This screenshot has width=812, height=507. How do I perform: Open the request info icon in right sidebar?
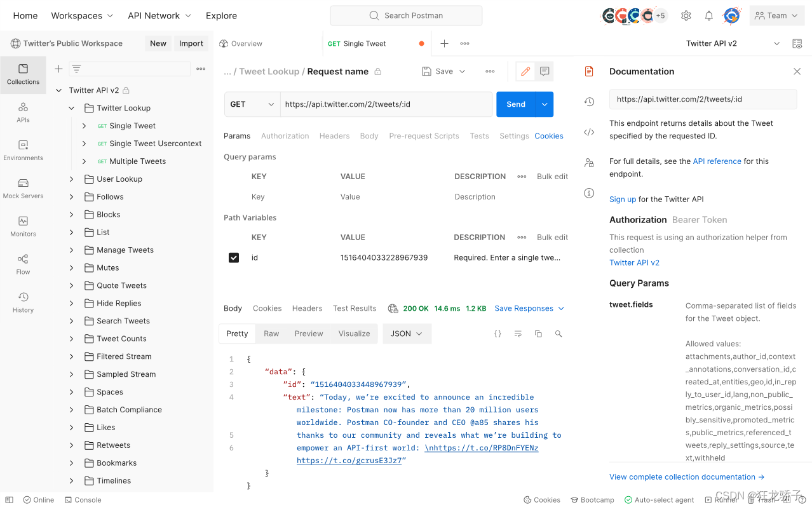589,193
